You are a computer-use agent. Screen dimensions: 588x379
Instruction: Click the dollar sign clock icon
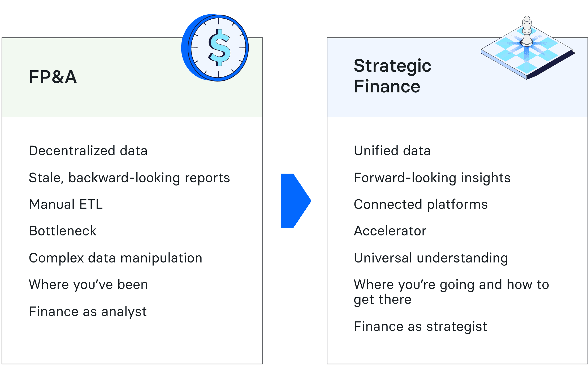pos(215,48)
